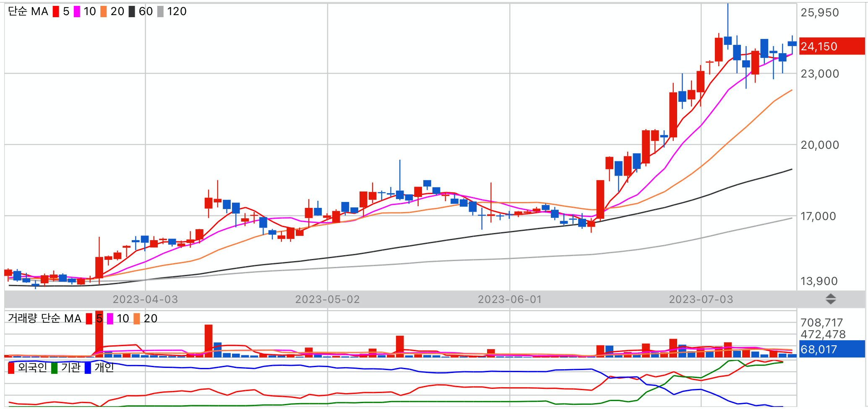Click the black 60-day MA color swatch

[132, 12]
